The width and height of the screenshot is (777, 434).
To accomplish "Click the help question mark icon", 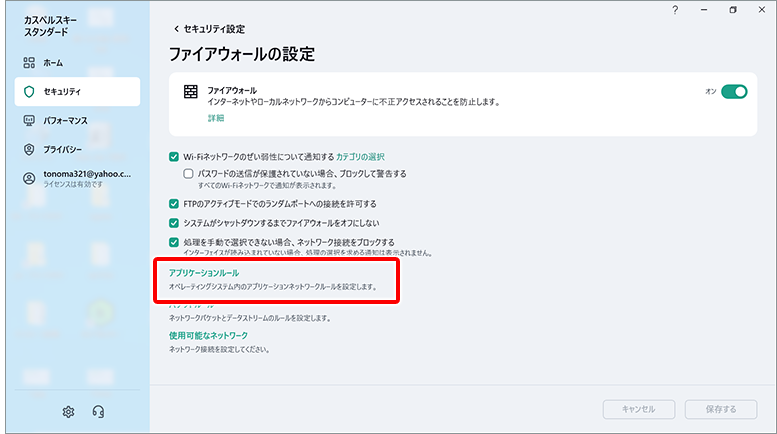I will click(x=675, y=10).
